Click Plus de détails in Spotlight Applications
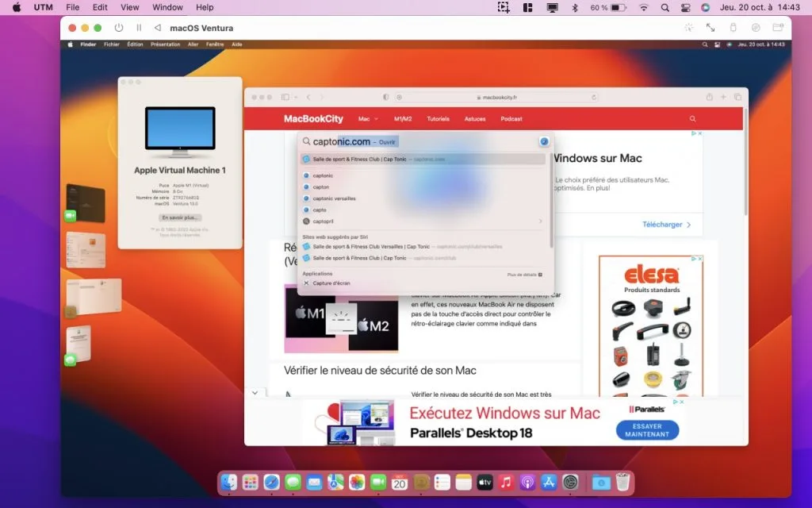 click(525, 275)
